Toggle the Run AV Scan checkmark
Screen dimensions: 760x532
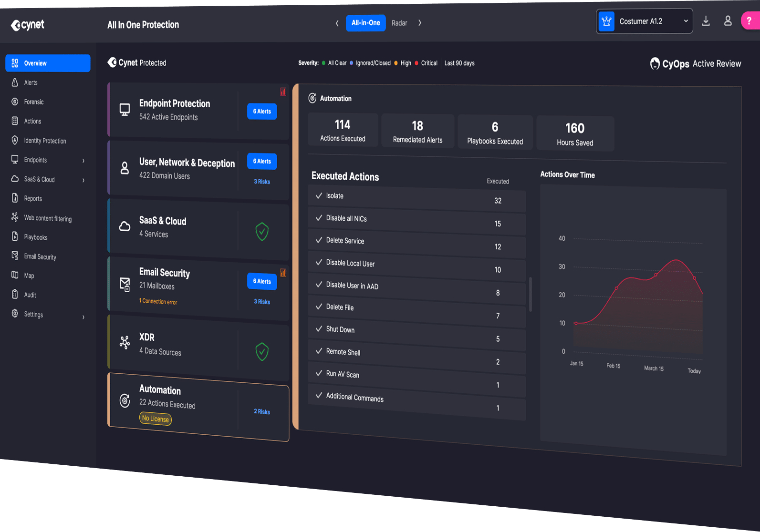coord(319,373)
